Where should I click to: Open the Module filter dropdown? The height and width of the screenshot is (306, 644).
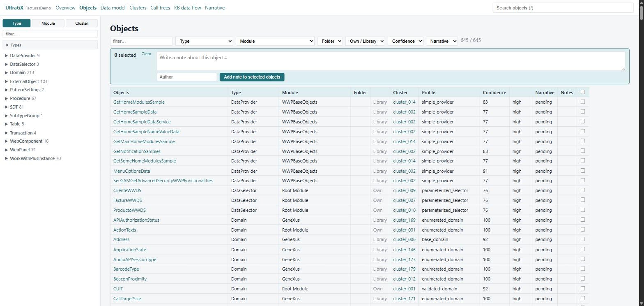click(x=275, y=41)
